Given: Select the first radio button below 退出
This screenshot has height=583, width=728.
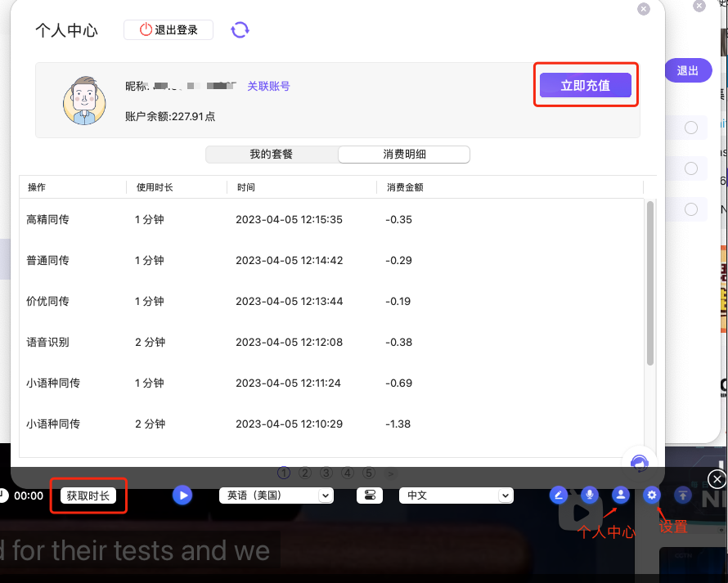Looking at the screenshot, I should point(691,128).
